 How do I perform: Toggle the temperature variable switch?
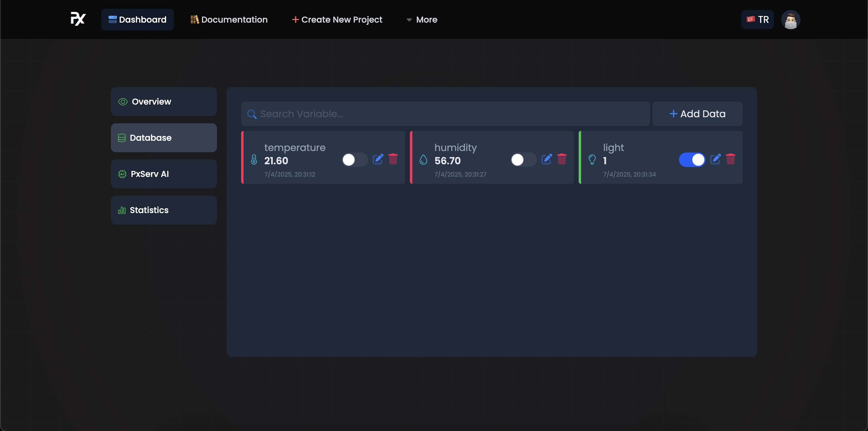click(x=354, y=160)
